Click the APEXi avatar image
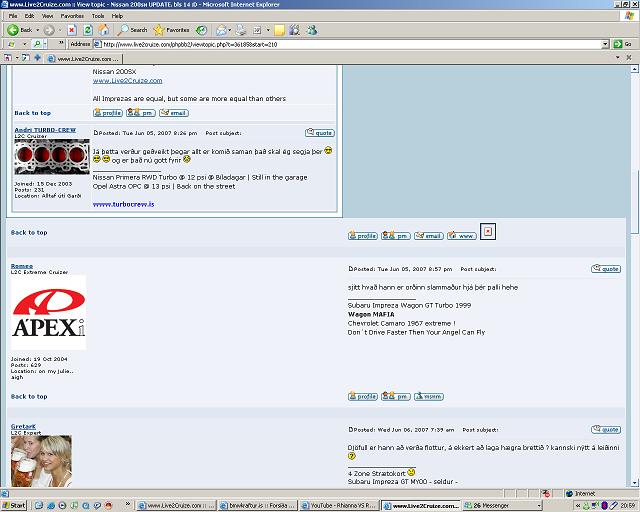The image size is (640, 512). (48, 313)
